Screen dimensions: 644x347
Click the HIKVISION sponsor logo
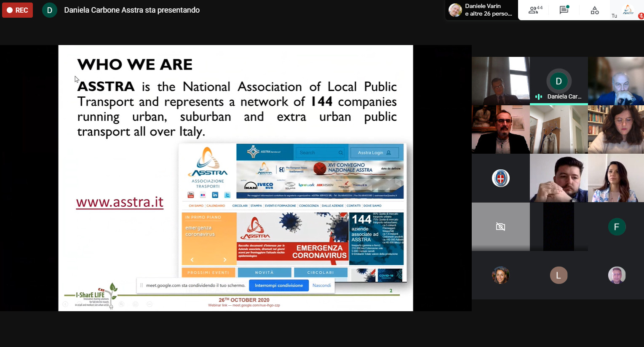click(x=325, y=185)
